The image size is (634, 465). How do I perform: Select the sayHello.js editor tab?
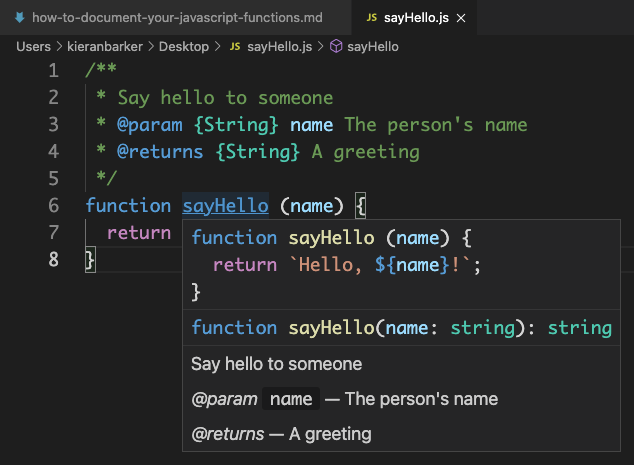pos(414,17)
